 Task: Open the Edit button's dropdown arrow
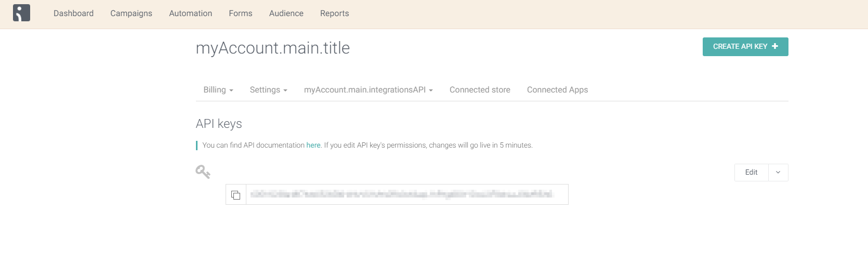click(x=778, y=173)
